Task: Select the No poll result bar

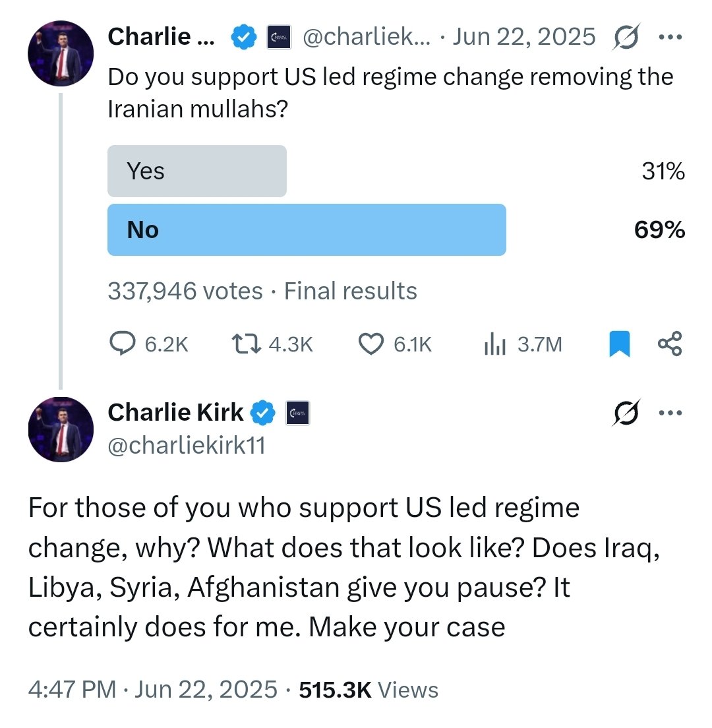Action: pyautogui.click(x=307, y=230)
